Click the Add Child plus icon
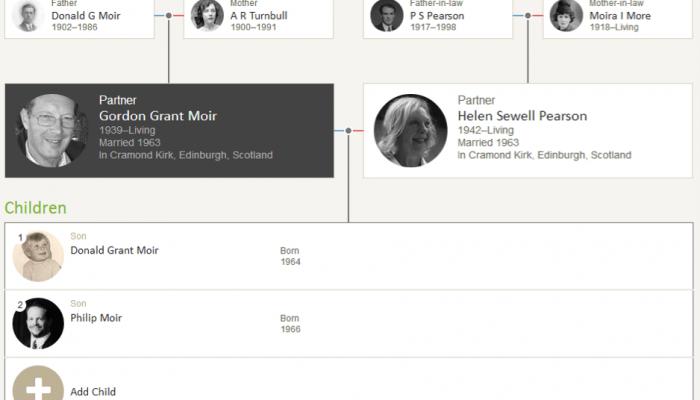The image size is (700, 400). 38,383
